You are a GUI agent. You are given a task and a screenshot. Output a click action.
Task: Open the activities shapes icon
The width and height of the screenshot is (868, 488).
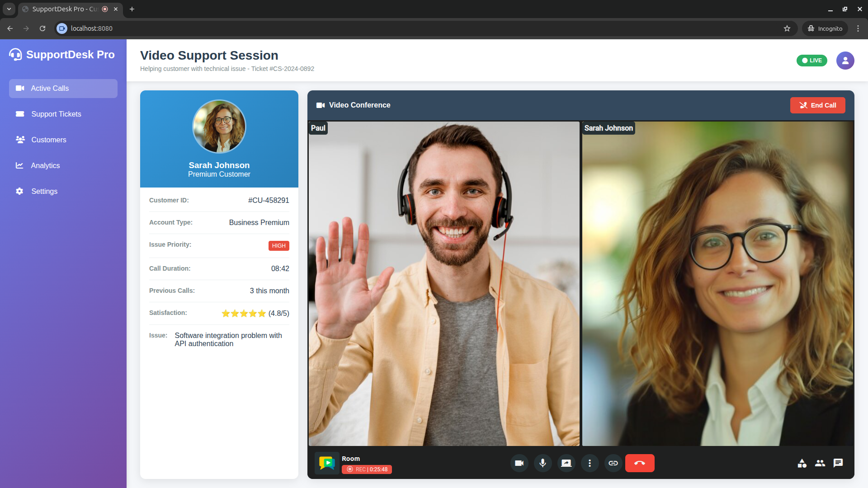click(x=802, y=463)
